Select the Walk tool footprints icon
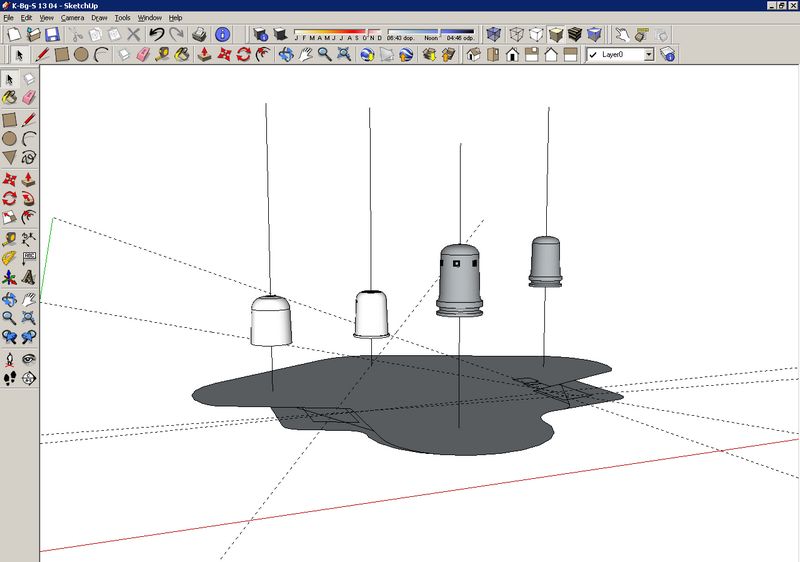 coord(9,378)
